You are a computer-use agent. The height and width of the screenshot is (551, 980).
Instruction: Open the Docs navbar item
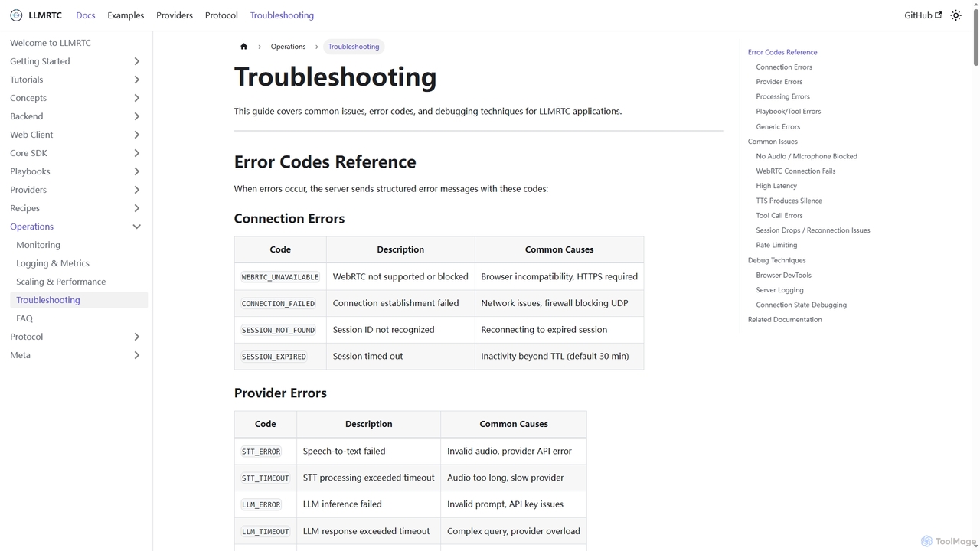[x=86, y=15]
